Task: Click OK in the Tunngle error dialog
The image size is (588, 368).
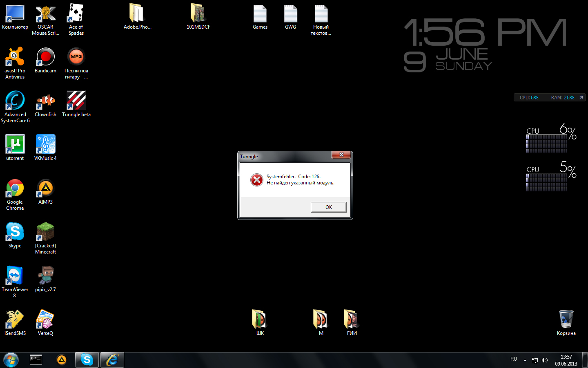Action: [328, 207]
